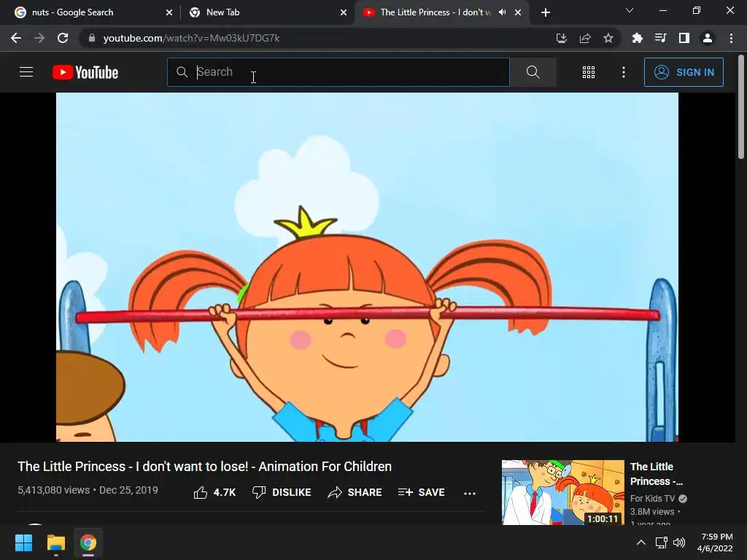Toggle the Chrome side panel icon
The image size is (747, 560).
click(684, 38)
